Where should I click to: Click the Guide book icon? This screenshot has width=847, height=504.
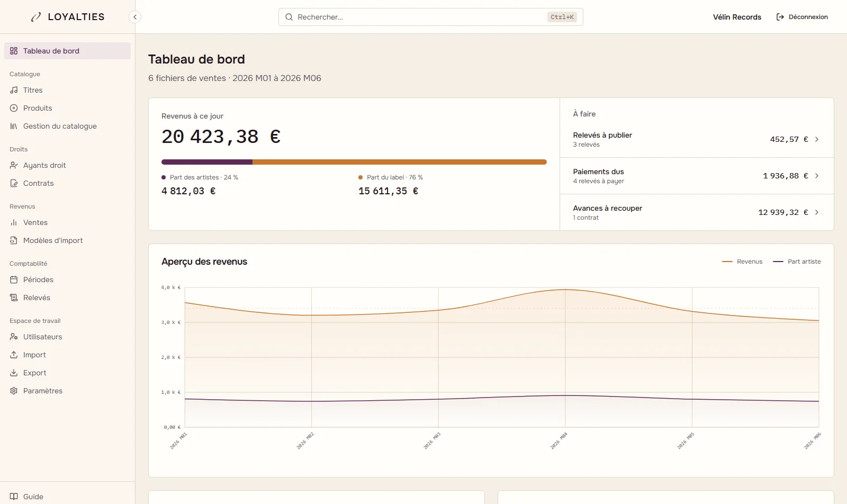[14, 497]
